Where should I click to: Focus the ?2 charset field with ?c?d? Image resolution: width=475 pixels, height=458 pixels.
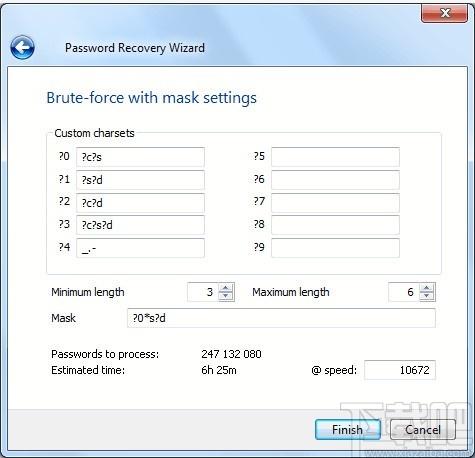click(x=140, y=203)
